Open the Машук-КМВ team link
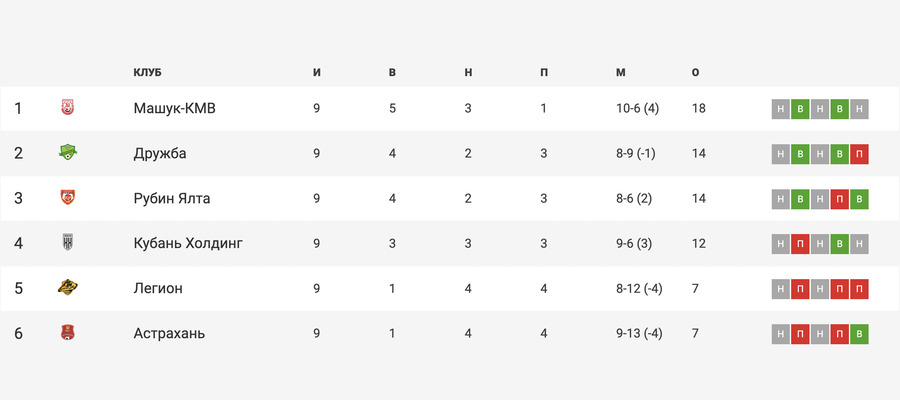The height and width of the screenshot is (400, 900). point(174,108)
